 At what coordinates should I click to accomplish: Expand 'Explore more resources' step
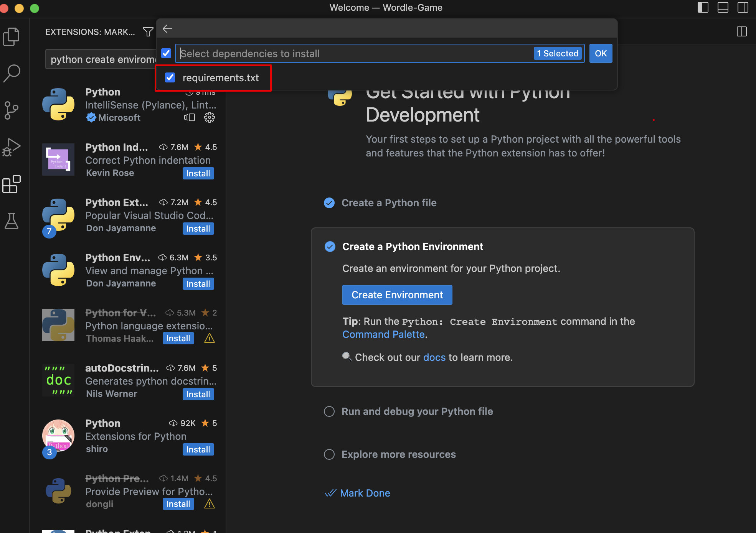pos(399,454)
